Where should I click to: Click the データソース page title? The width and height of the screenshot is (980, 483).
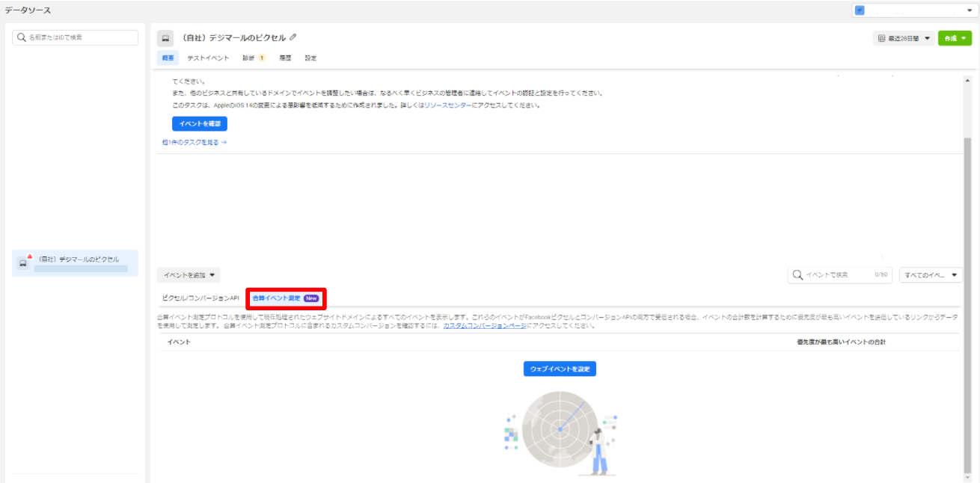tap(28, 10)
